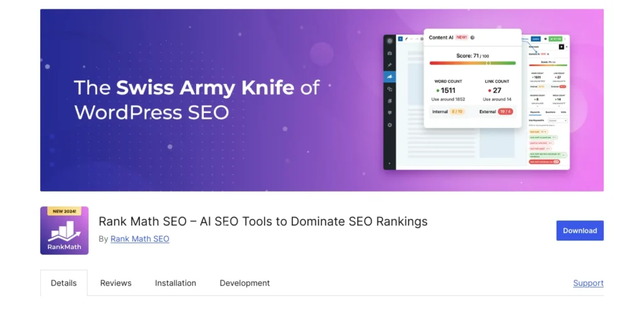Click the settings gear in mockup sidebar
The width and height of the screenshot is (644, 319).
point(390,125)
